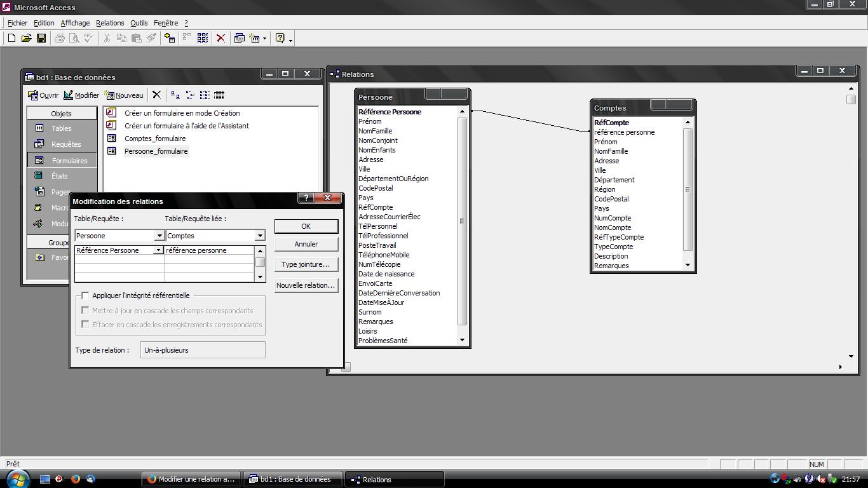Screen dimensions: 868x488
Task: Open the toolbar options arrow after Help icon
Action: [290, 39]
